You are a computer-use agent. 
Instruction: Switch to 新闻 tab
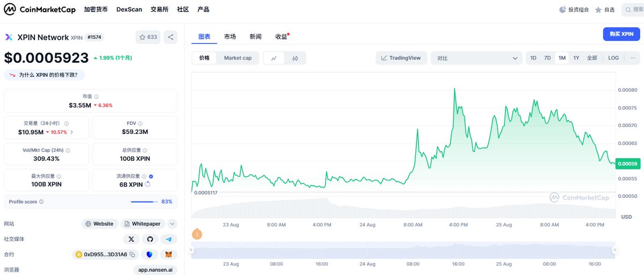point(255,36)
